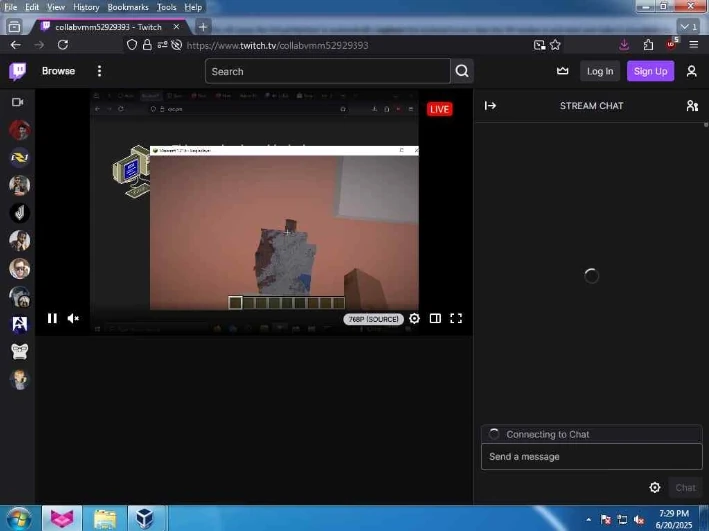
Task: Open the Tools menu
Action: point(166,7)
